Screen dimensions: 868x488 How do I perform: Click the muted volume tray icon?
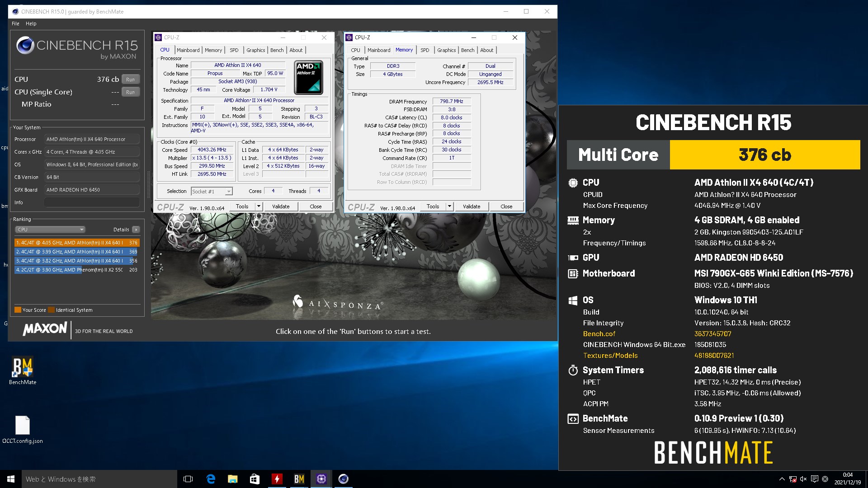coord(803,479)
